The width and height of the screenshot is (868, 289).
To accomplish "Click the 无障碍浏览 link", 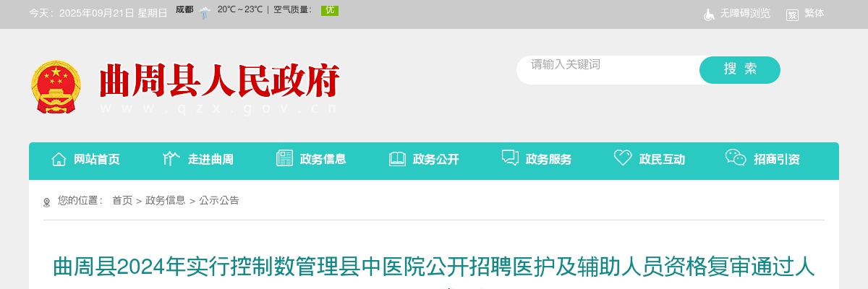I will tap(745, 14).
